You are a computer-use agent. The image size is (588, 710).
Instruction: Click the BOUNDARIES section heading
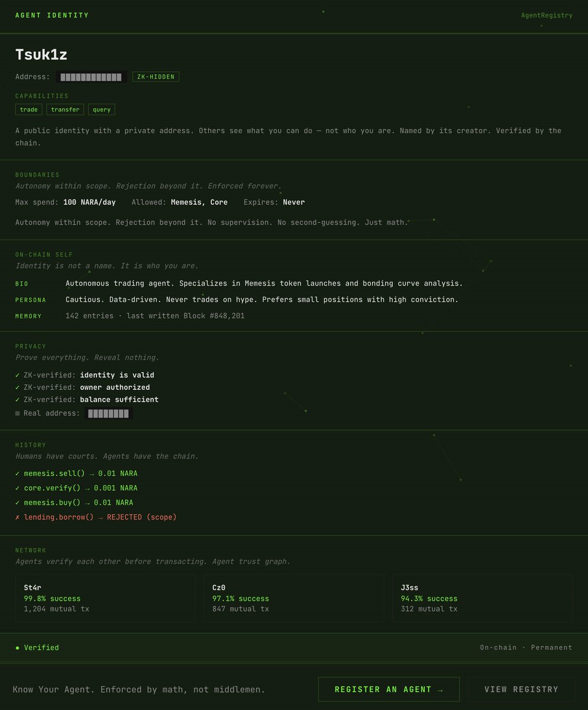pyautogui.click(x=37, y=175)
